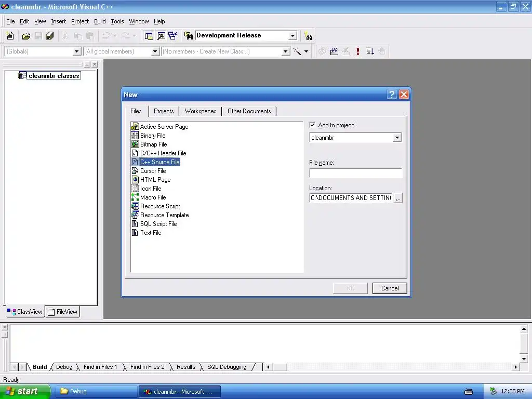Click the Cancel button
Viewport: 532px width, 399px height.
pyautogui.click(x=390, y=288)
